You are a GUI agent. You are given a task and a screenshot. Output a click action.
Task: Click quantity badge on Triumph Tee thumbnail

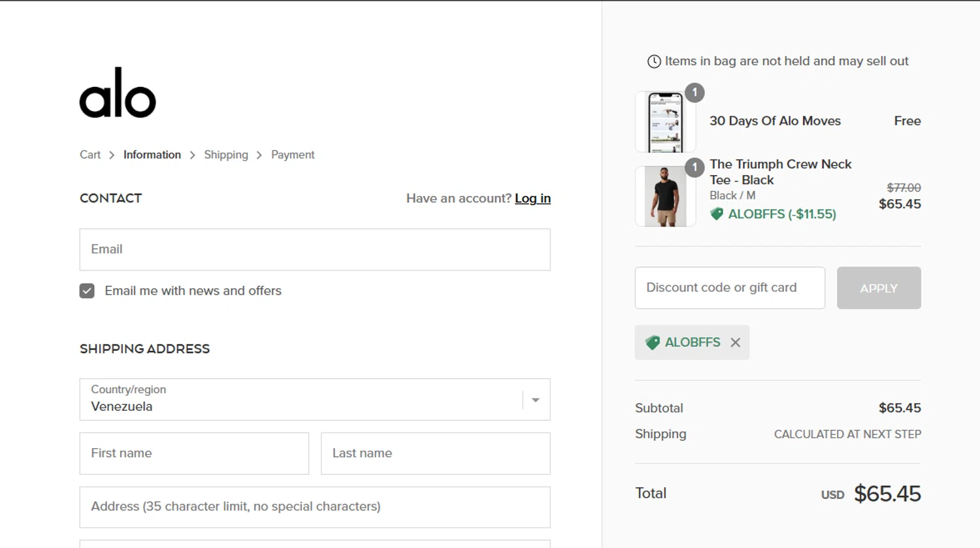click(x=694, y=167)
